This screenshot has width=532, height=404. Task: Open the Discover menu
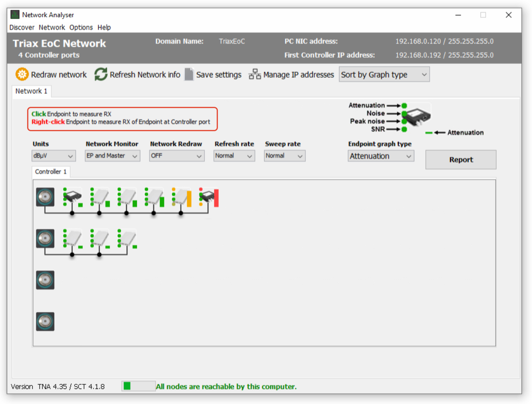pos(22,27)
